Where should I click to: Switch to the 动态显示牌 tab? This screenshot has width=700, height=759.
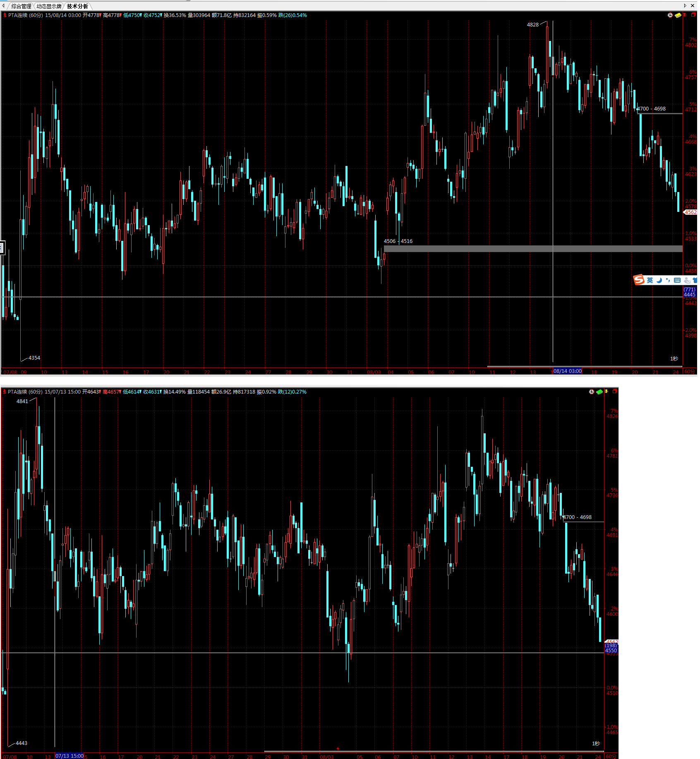[49, 6]
